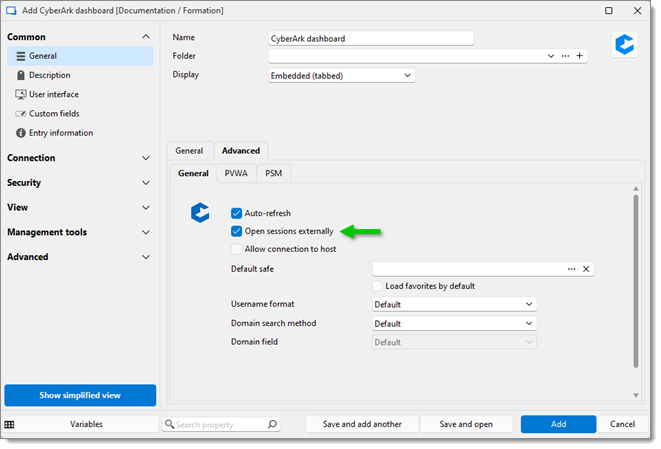Open the Username format dropdown
This screenshot has width=661, height=449.
pyautogui.click(x=454, y=304)
